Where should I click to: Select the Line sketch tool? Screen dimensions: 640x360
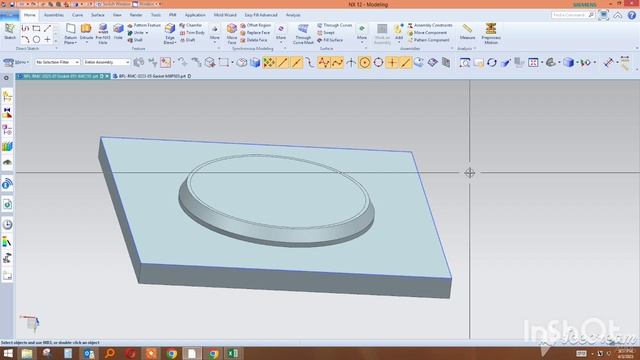(x=47, y=29)
